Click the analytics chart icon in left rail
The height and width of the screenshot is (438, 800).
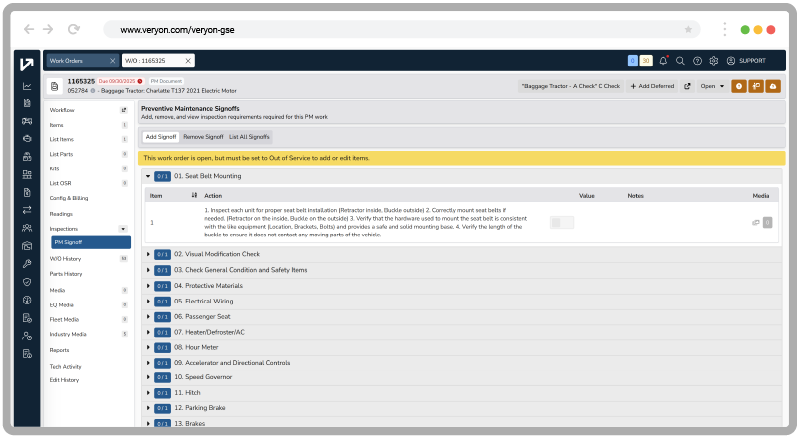[x=26, y=86]
